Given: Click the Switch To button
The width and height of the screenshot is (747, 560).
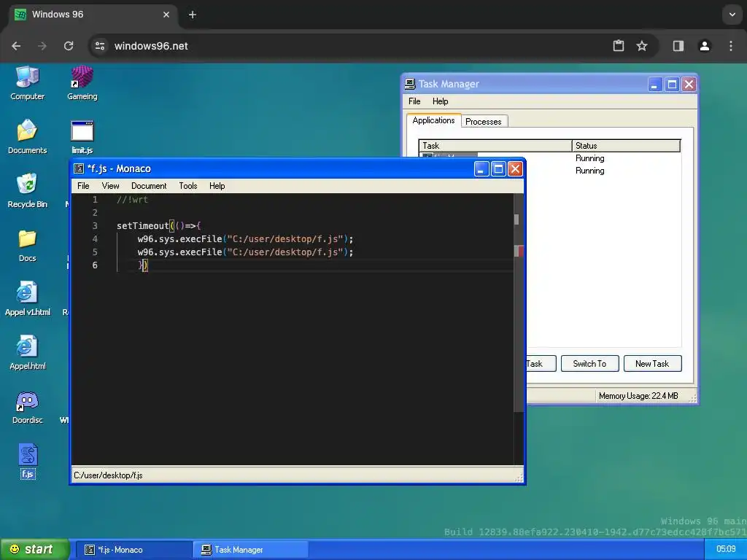Looking at the screenshot, I should click(x=589, y=363).
